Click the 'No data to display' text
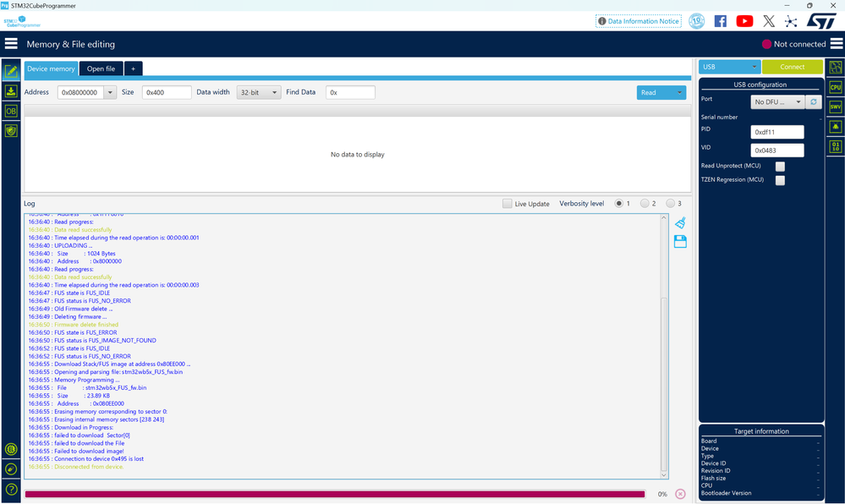The height and width of the screenshot is (504, 845). [x=357, y=155]
